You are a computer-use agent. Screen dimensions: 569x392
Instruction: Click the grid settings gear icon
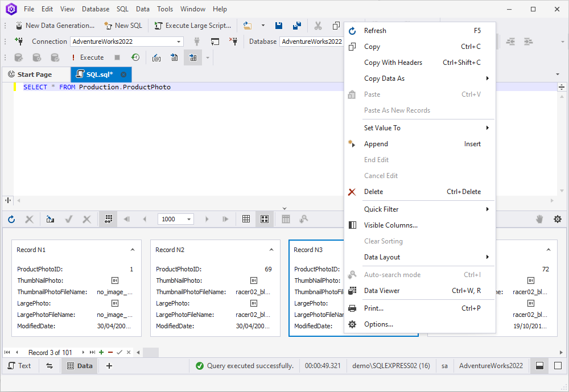[558, 219]
